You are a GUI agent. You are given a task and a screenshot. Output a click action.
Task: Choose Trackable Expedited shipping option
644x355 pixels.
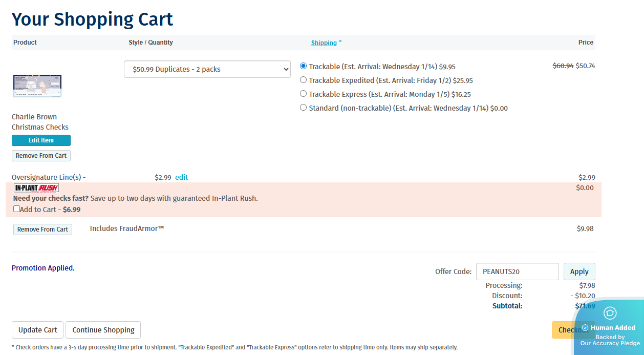pyautogui.click(x=304, y=80)
